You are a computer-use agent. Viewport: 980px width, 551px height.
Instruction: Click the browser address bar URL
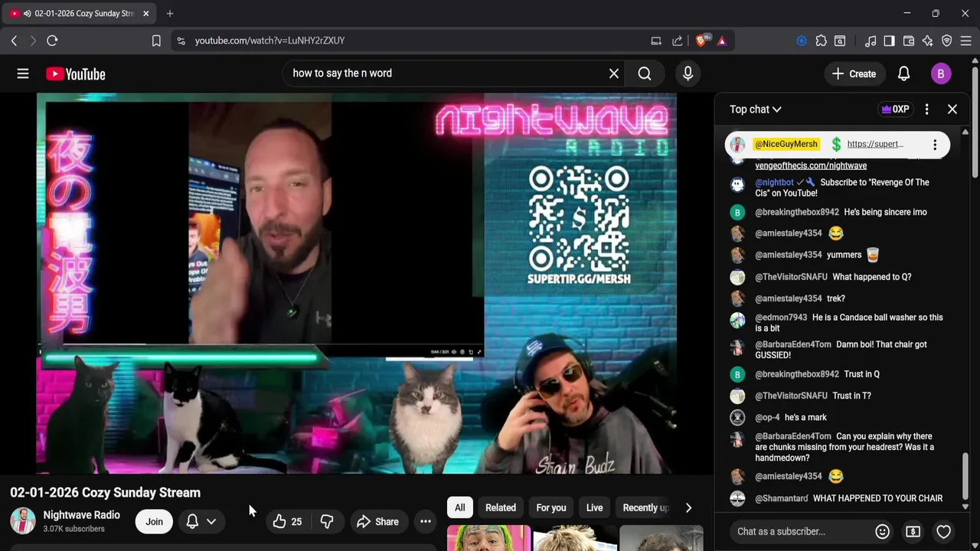click(269, 41)
